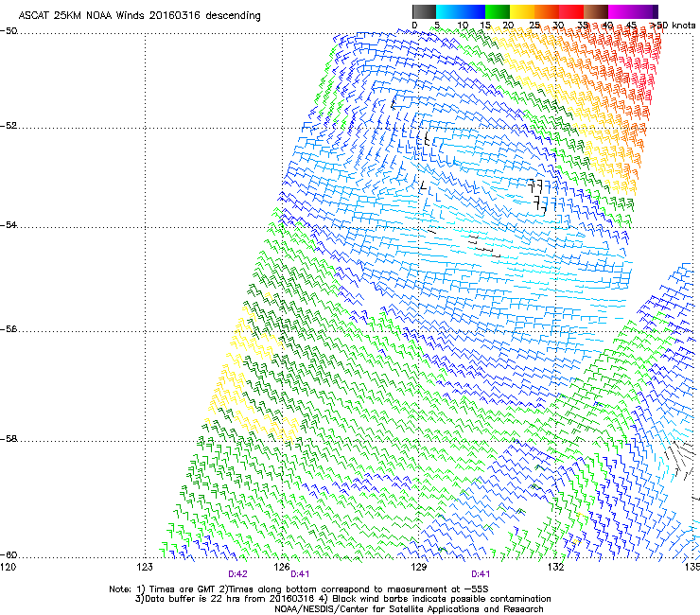Viewport: 700px width, 615px height.
Task: Click the purple 'D:42' swath time label
Action: click(x=237, y=574)
